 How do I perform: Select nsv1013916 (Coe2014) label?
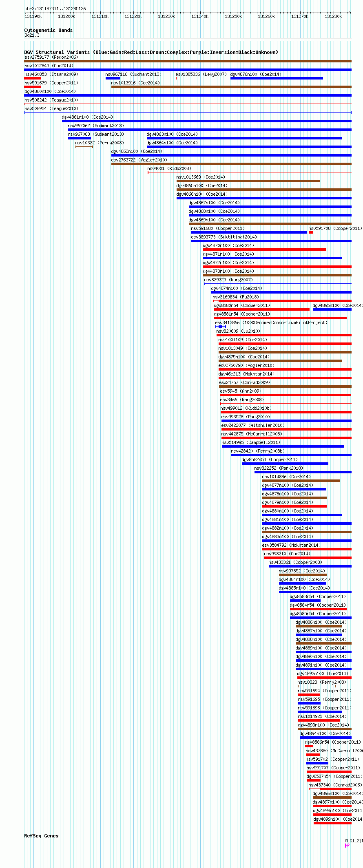point(135,83)
